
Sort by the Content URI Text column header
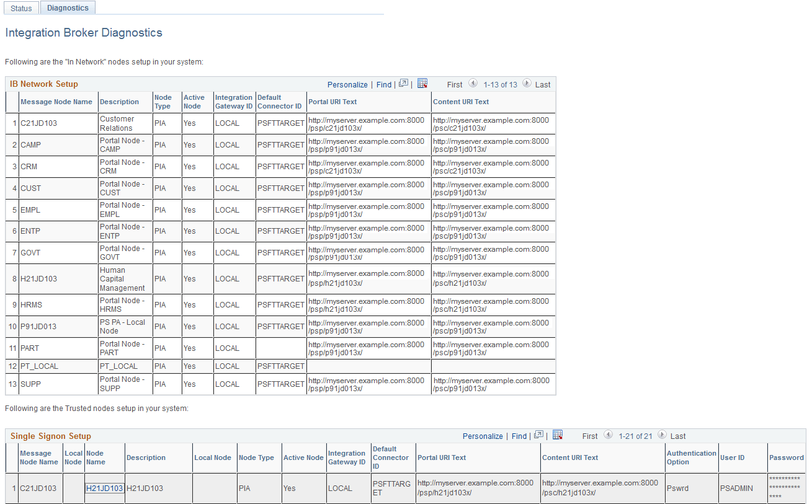(x=460, y=102)
